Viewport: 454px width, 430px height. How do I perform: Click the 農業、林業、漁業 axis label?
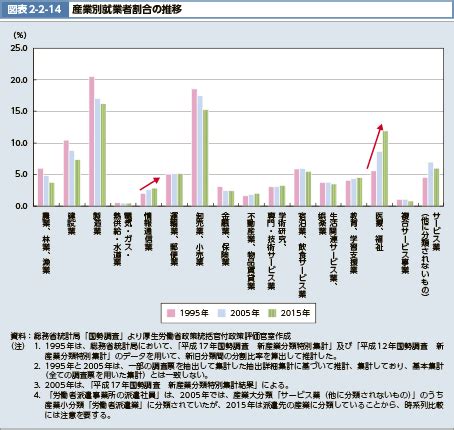pos(46,243)
